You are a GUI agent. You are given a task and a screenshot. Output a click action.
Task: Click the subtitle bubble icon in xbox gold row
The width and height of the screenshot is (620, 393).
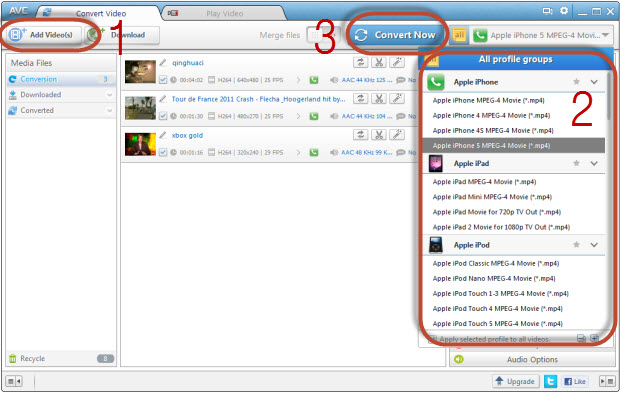pyautogui.click(x=401, y=153)
